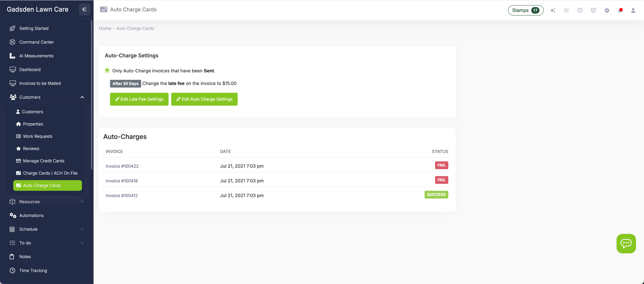Open the Home breadcrumb link
Viewport: 644px width, 284px height.
click(105, 28)
